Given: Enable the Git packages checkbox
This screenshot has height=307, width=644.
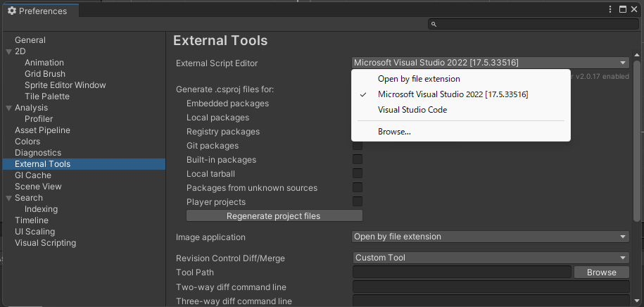Looking at the screenshot, I should pyautogui.click(x=358, y=146).
